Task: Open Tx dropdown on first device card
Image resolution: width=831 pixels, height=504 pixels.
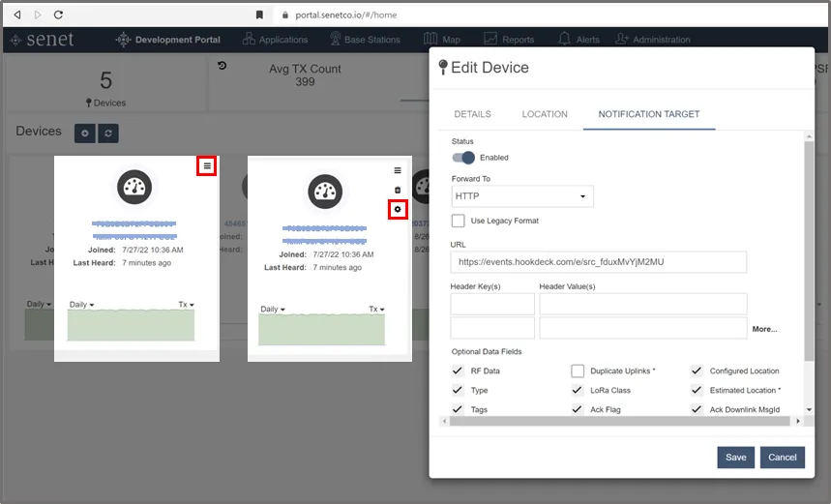Action: point(186,304)
